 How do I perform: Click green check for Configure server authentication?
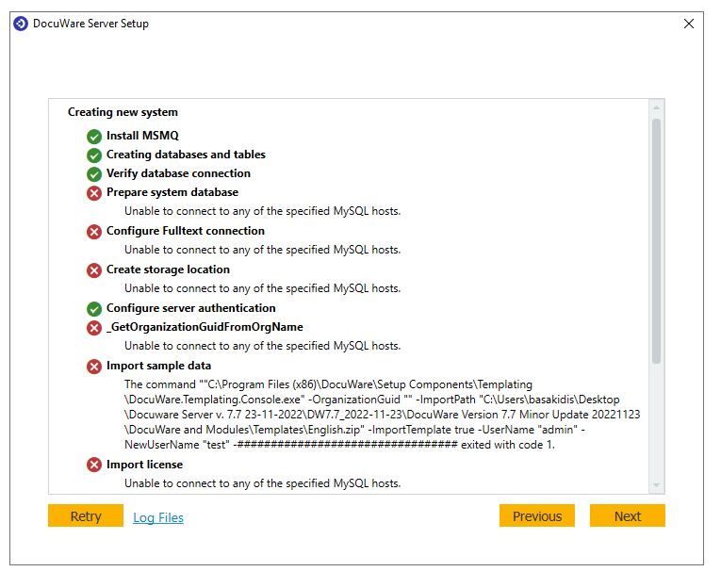[94, 308]
